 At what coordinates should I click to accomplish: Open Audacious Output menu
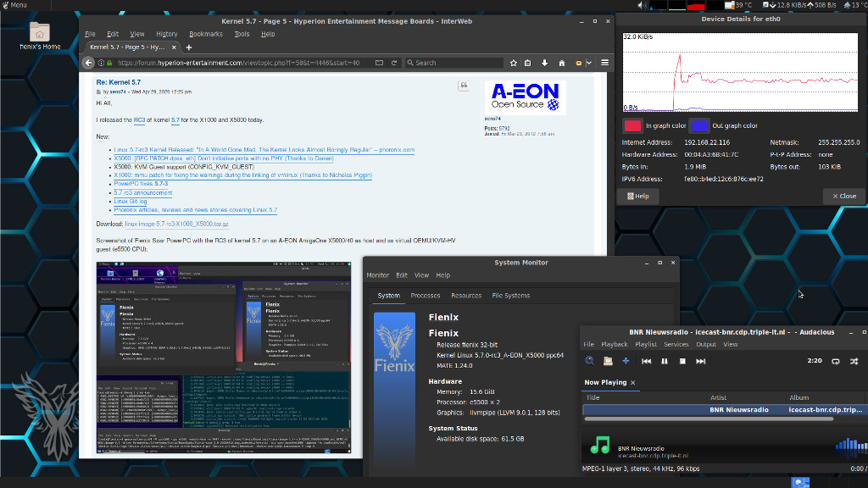coord(706,344)
